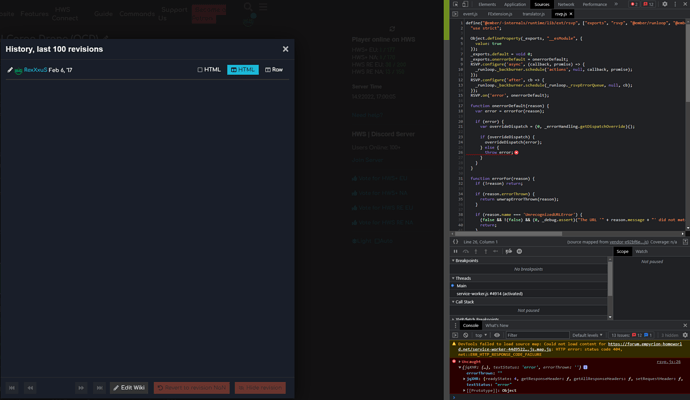The width and height of the screenshot is (690, 400).
Task: Close the History revisions dialog
Action: (x=285, y=49)
